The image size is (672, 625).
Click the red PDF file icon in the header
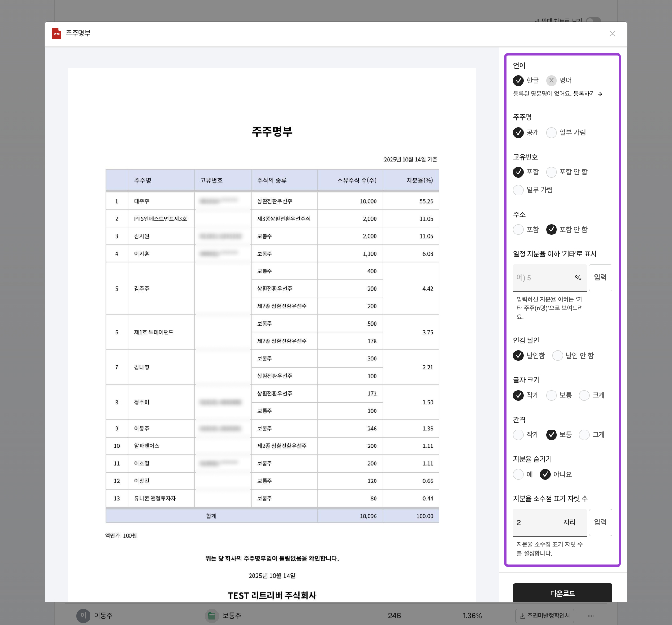pos(56,34)
